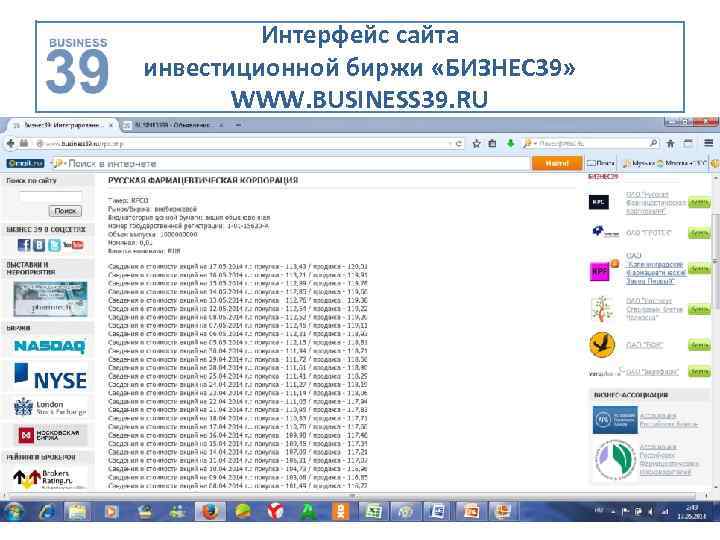
Task: Click the London Stock Exchange logo
Action: pos(50,408)
